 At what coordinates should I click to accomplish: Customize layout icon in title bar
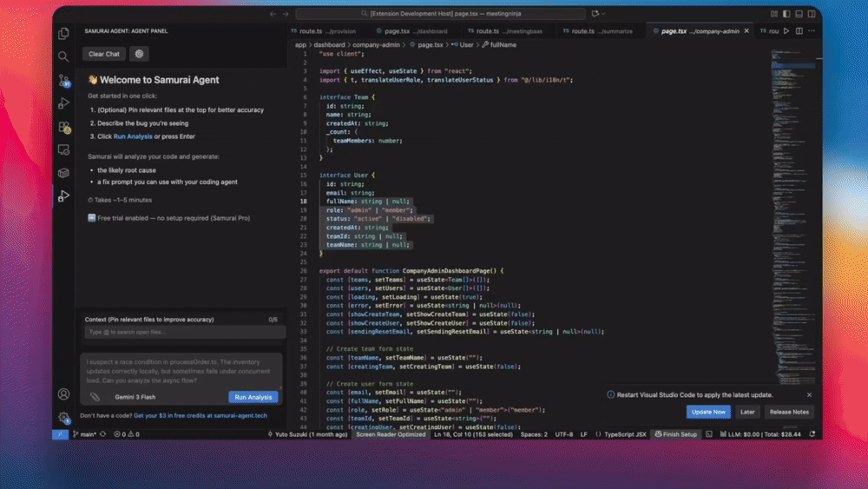[774, 14]
